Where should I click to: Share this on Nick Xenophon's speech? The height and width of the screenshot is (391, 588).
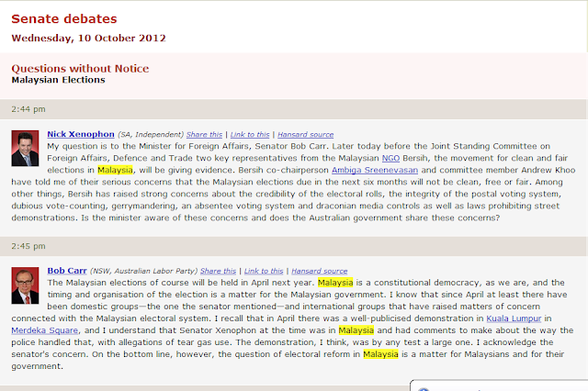(x=204, y=134)
